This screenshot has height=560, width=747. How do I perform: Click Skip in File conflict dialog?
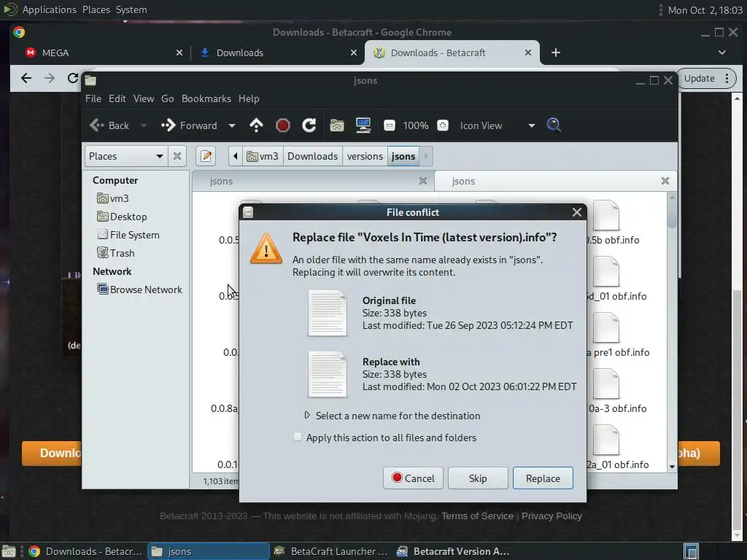point(477,478)
